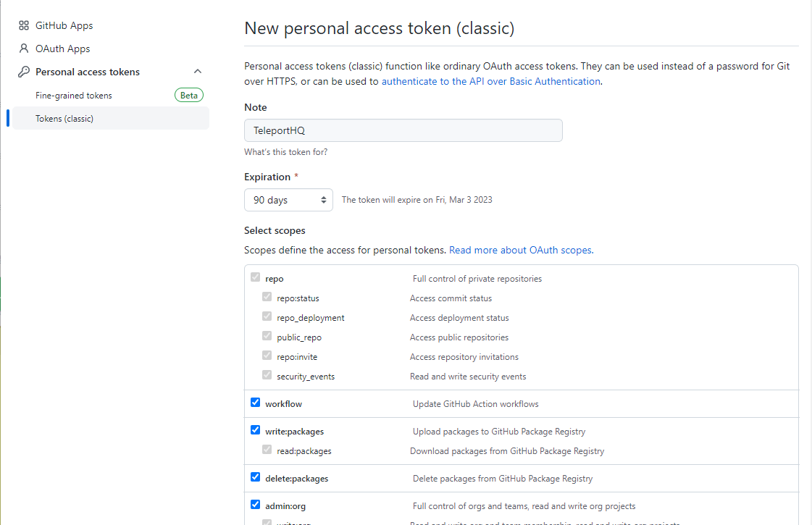Image resolution: width=812 pixels, height=525 pixels.
Task: Click the Personal access tokens key icon
Action: tap(24, 72)
